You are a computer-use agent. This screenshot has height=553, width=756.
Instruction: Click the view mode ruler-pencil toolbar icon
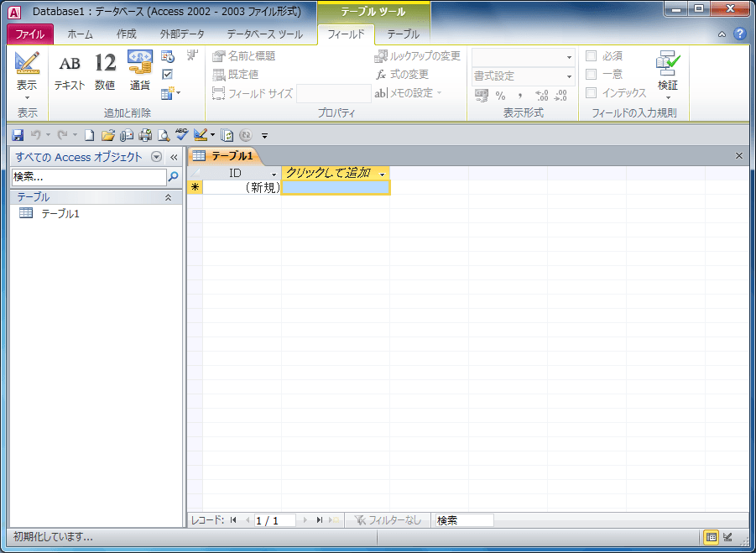point(200,135)
